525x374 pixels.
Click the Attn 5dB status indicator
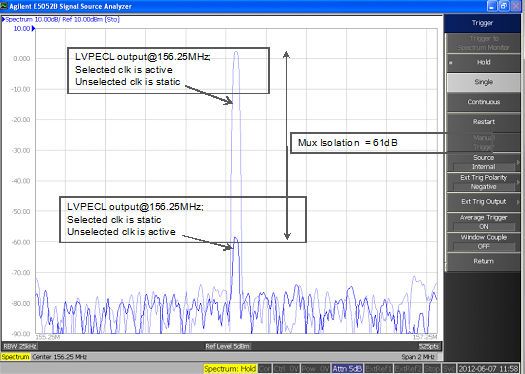pos(347,369)
